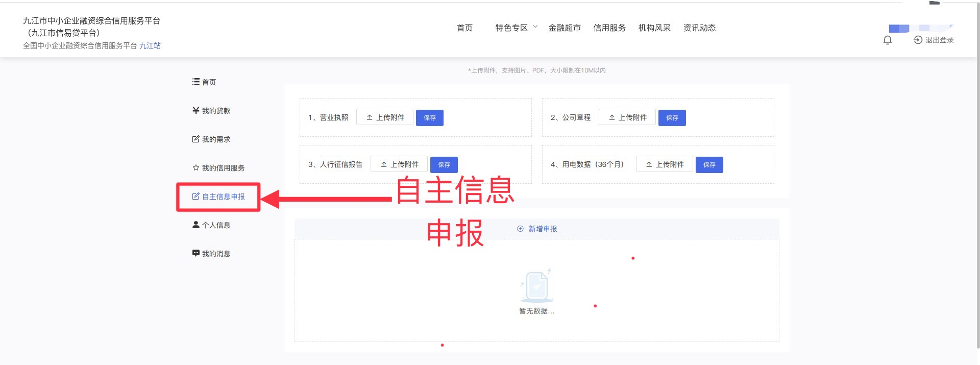Open the 信用服务 nav item
The height and width of the screenshot is (365, 980).
coord(609,28)
